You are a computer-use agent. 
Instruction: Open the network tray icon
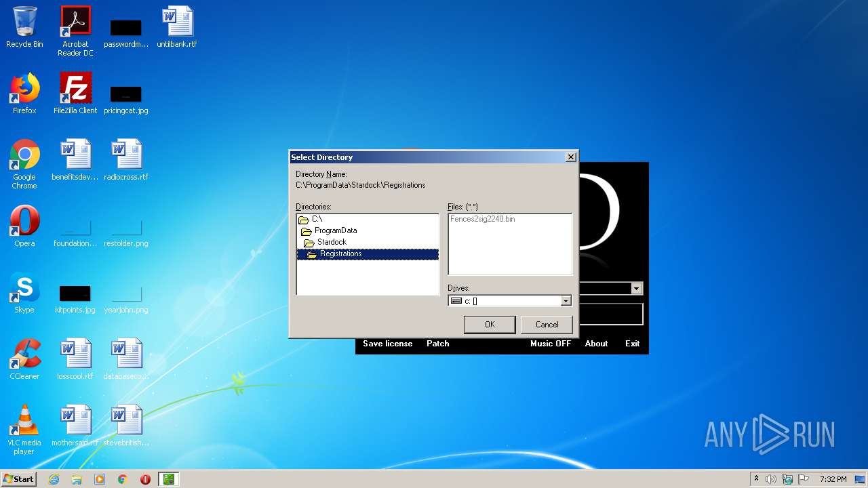[787, 479]
